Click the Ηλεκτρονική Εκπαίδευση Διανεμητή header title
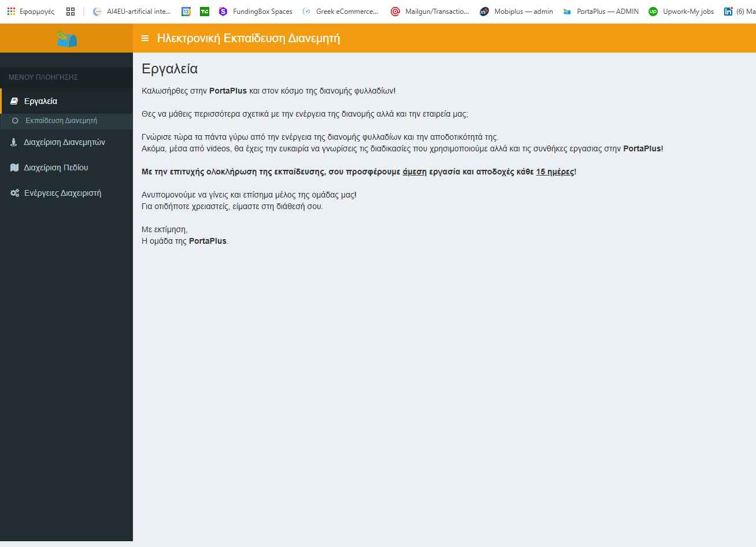Screen dimensions: 756x547 tap(249, 38)
